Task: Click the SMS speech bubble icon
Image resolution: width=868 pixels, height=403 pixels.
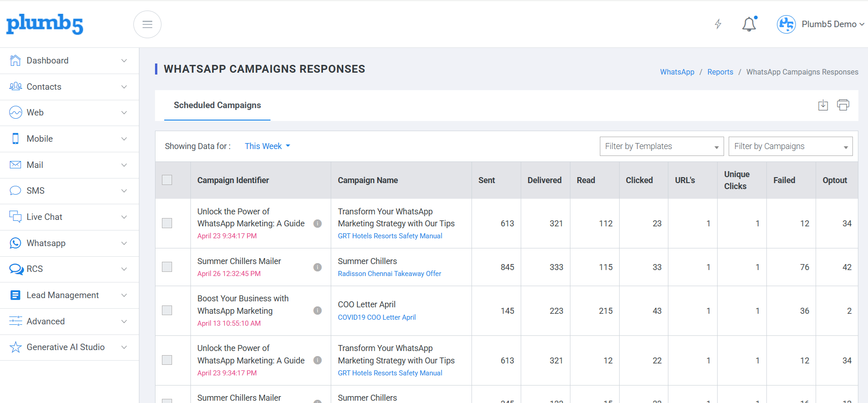Action: (16, 190)
